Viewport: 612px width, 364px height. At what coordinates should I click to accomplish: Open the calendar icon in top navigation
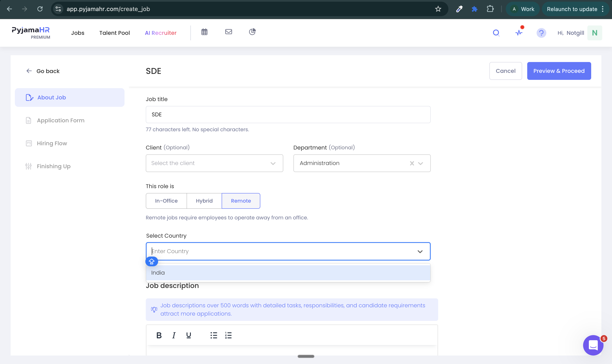pos(204,32)
